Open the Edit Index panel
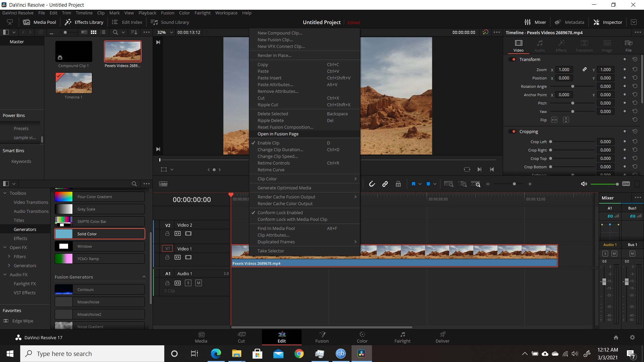The width and height of the screenshot is (644, 362). (x=127, y=22)
